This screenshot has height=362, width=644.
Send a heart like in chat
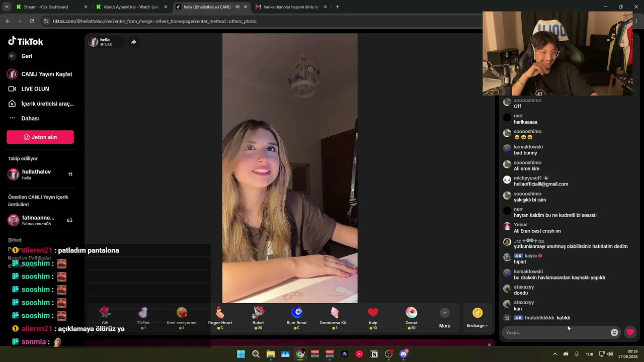tap(630, 332)
